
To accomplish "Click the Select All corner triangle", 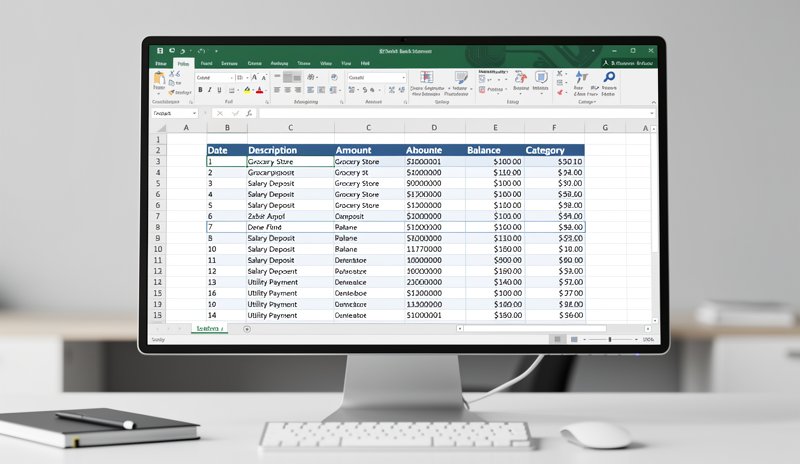I will (161, 128).
